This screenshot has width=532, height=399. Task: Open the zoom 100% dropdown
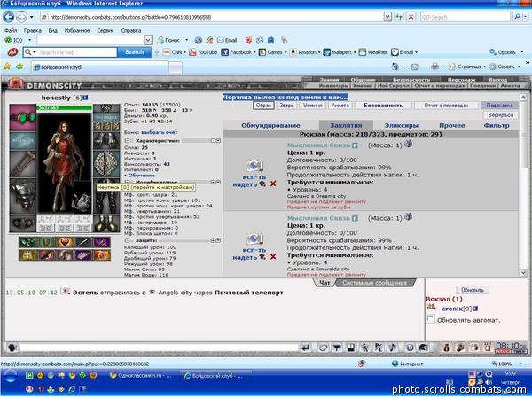(x=520, y=364)
